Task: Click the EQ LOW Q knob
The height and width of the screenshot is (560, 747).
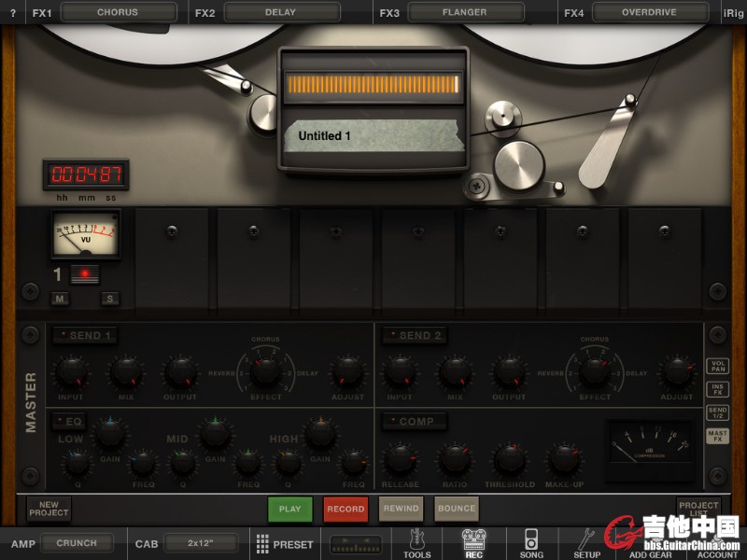Action: click(x=77, y=463)
